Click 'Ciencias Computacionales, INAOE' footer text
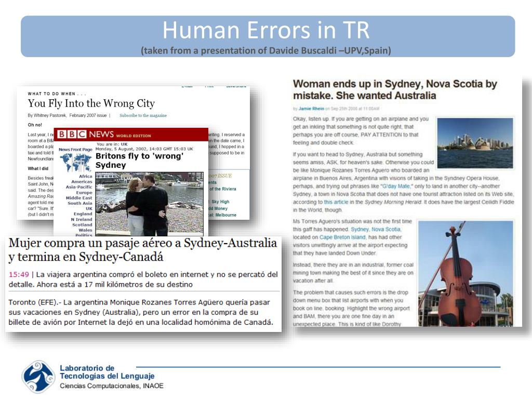This screenshot has height=399, width=532. click(112, 386)
